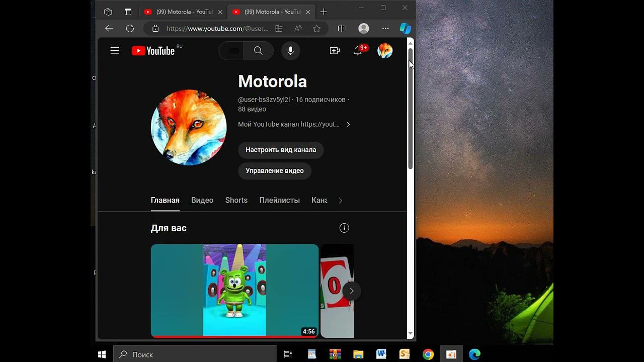Open the Create video camera icon
This screenshot has width=644, height=362.
click(335, 51)
